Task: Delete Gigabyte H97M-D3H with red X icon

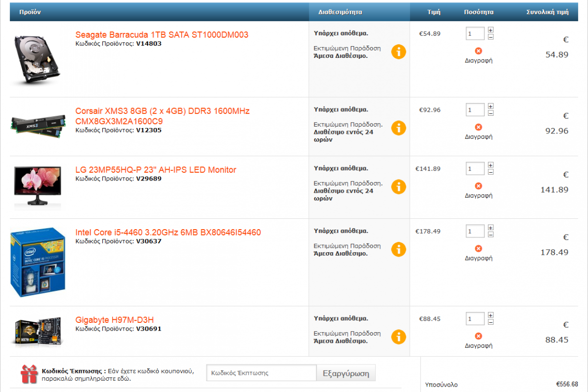Action: 479,336
